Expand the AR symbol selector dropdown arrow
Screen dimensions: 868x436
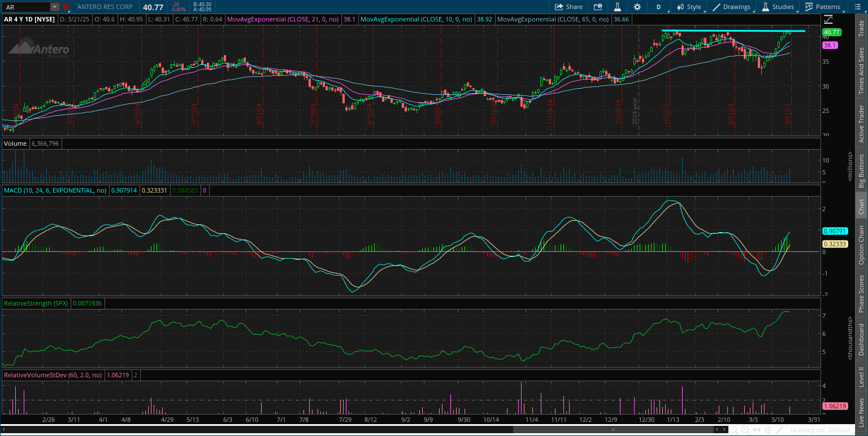tap(54, 7)
